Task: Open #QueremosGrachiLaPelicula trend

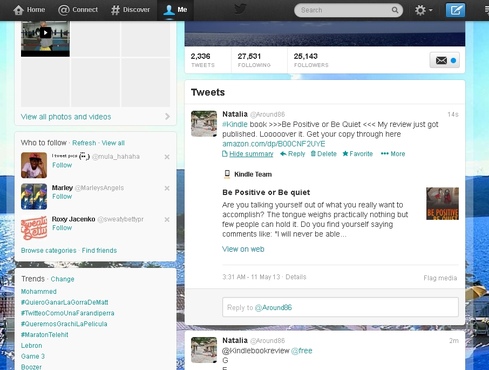Action: pyautogui.click(x=64, y=324)
